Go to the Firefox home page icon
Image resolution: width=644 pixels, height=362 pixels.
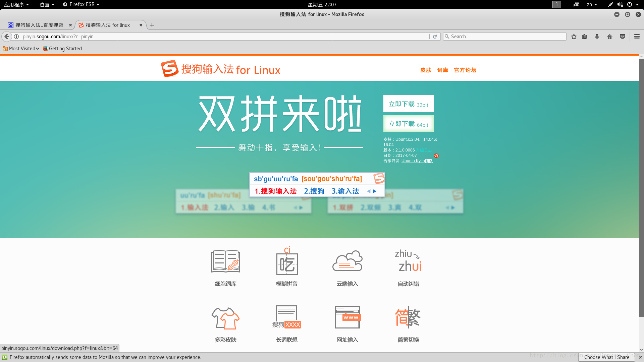tap(610, 37)
